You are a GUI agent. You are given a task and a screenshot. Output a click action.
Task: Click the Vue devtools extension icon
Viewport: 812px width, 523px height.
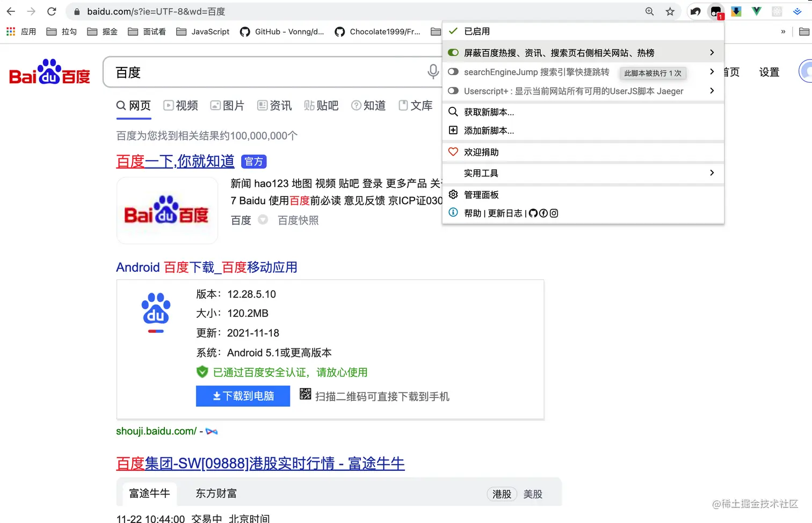757,11
